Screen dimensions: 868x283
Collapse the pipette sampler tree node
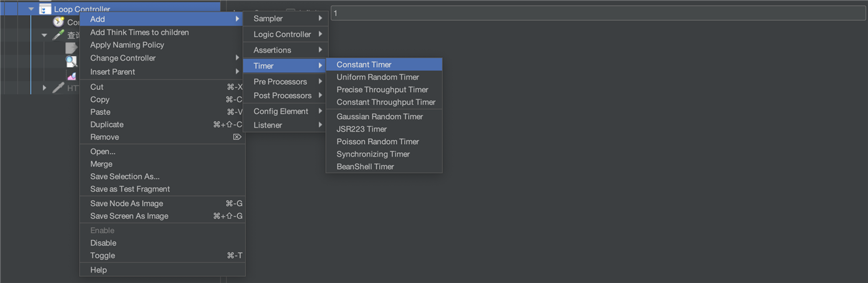(x=44, y=35)
